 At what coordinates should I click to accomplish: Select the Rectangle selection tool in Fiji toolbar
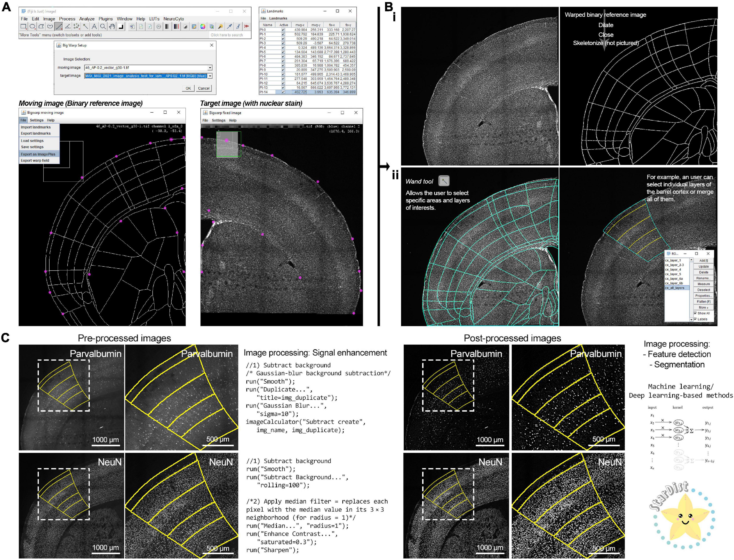(24, 26)
